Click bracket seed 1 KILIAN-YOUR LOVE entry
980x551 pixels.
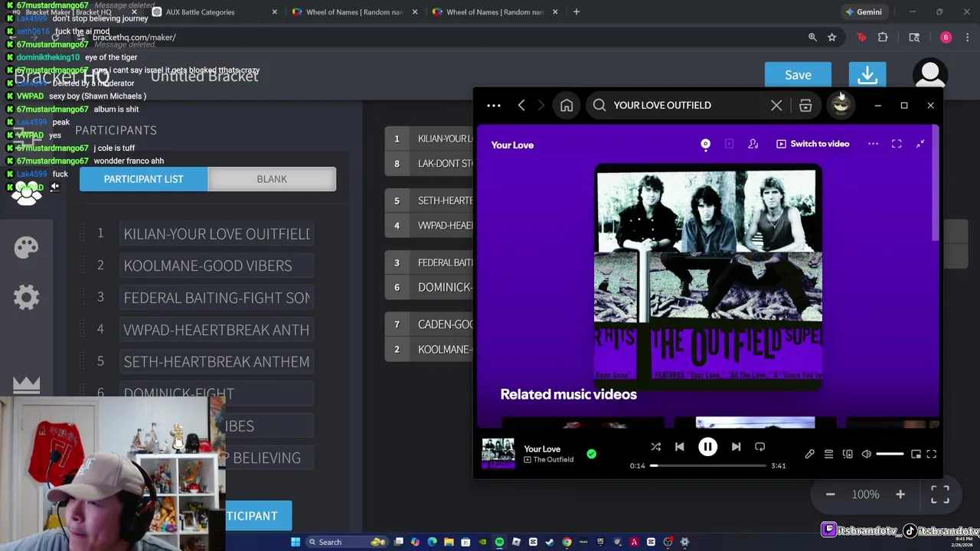pos(430,139)
